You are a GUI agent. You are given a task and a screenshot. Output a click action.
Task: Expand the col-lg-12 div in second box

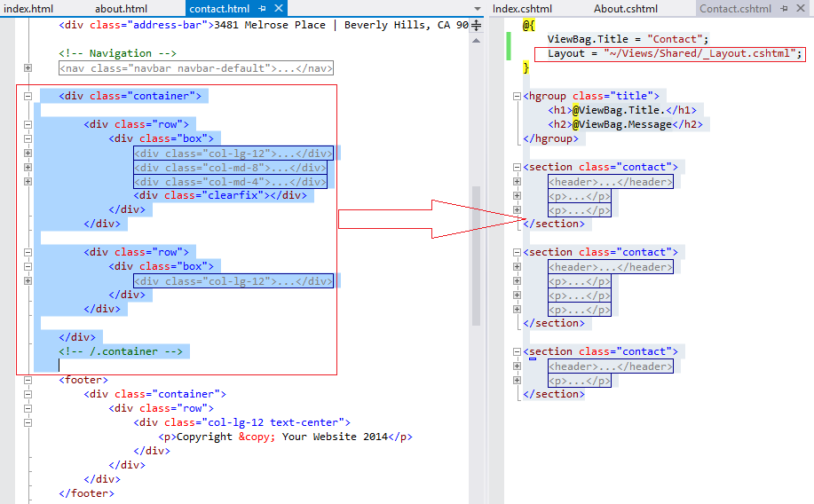28,280
